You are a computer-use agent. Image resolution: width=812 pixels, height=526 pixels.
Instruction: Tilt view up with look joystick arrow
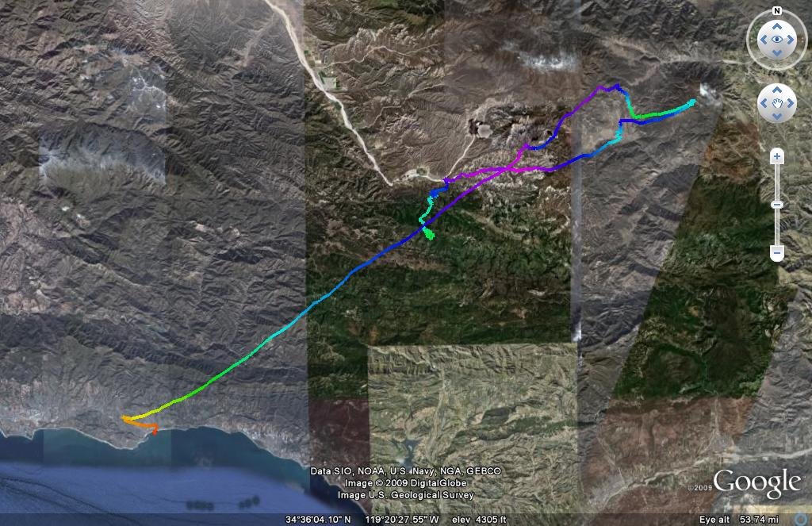[777, 26]
